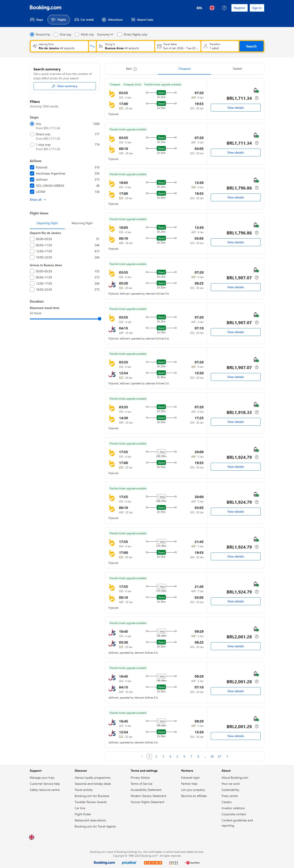Viewport: 294px width, 868px height.
Task: Select the One way radio button
Action: pos(56,34)
